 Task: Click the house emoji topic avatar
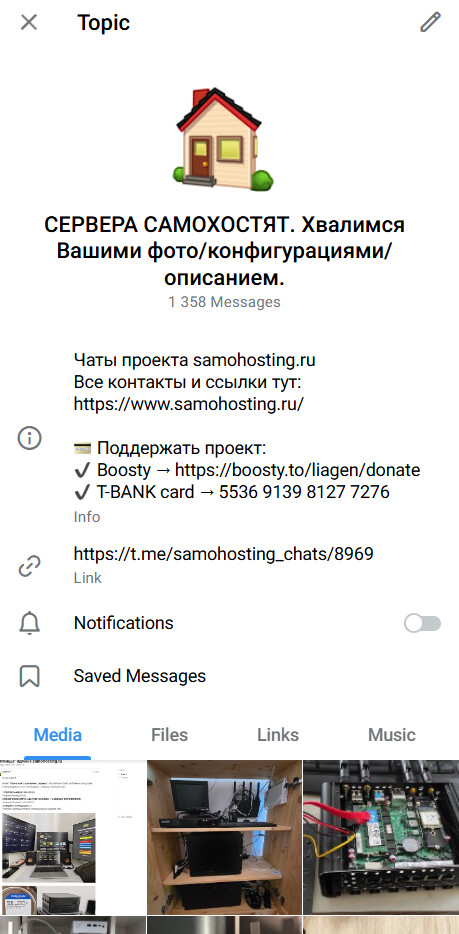pos(224,139)
